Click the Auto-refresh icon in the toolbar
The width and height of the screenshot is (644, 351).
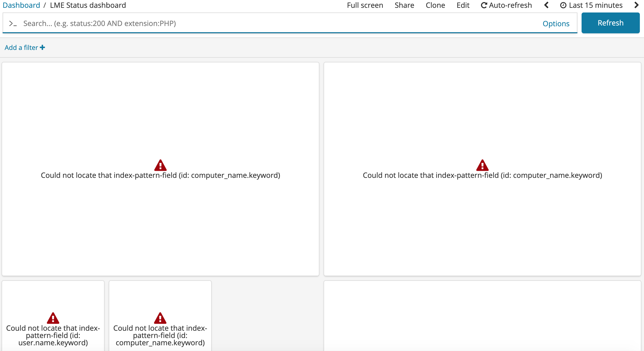[484, 5]
